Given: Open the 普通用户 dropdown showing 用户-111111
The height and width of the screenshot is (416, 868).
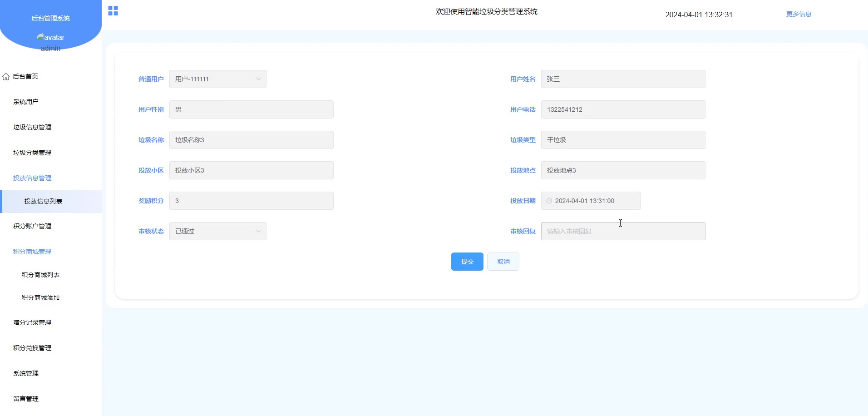Looking at the screenshot, I should [218, 79].
